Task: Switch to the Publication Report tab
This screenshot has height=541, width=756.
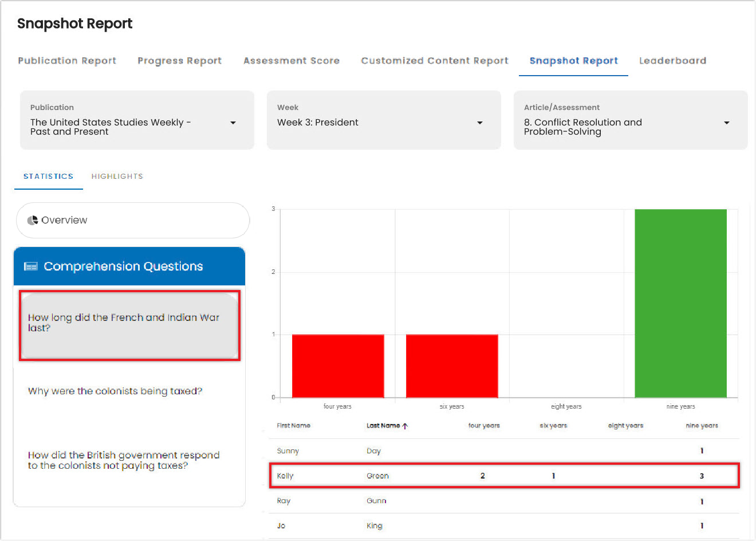Action: tap(67, 60)
